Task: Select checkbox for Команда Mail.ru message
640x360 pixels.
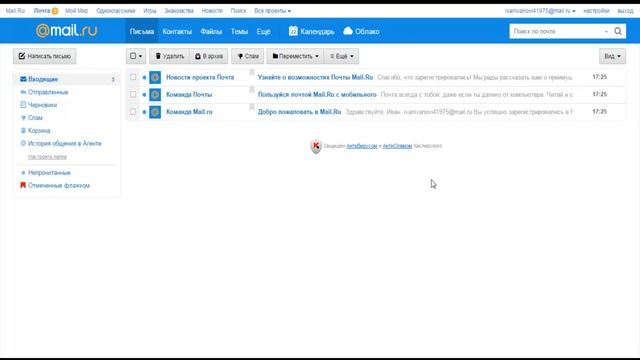Action: click(x=133, y=111)
